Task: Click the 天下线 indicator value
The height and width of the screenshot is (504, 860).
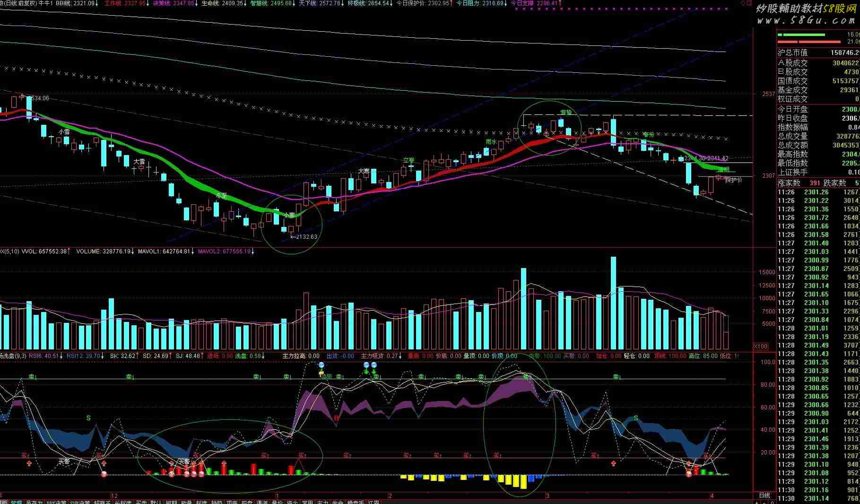Action: coord(321,3)
